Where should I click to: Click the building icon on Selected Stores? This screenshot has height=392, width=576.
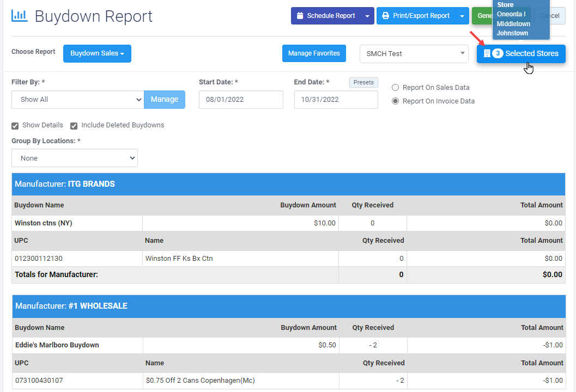(487, 53)
